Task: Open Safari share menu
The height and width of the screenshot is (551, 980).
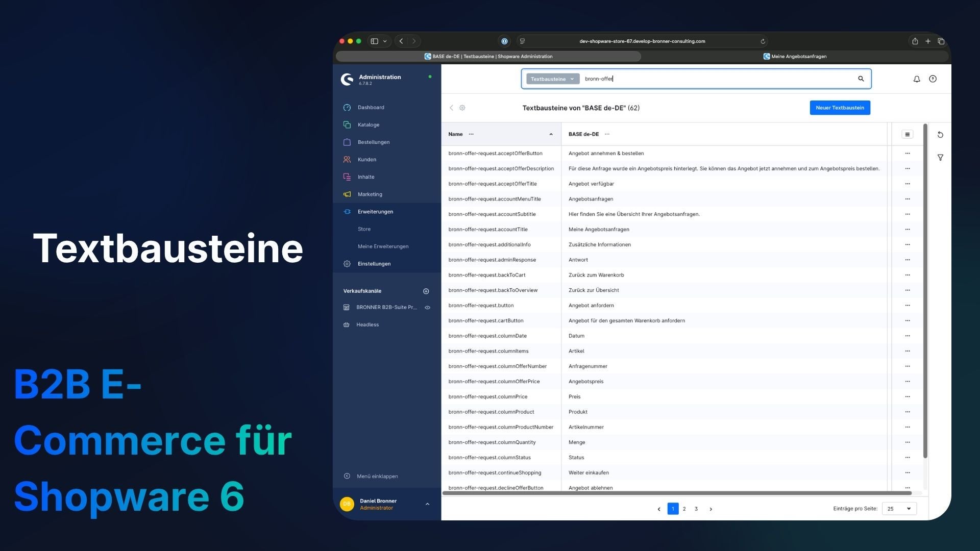Action: 915,41
